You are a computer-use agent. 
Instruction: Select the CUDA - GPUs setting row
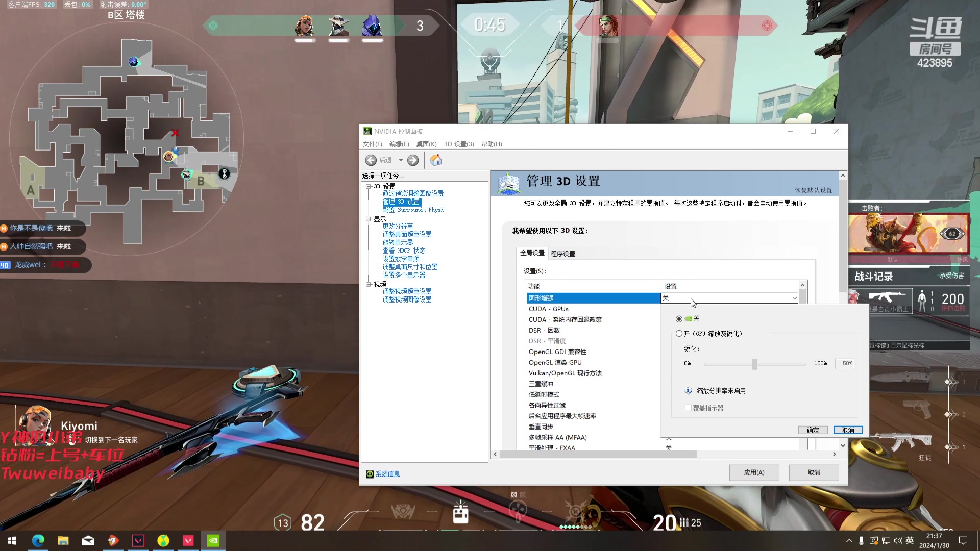click(x=593, y=309)
